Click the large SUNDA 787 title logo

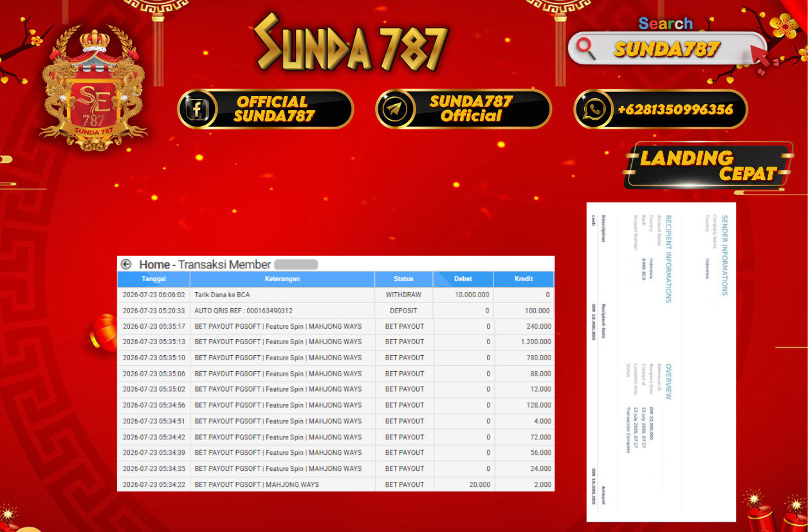pos(351,43)
